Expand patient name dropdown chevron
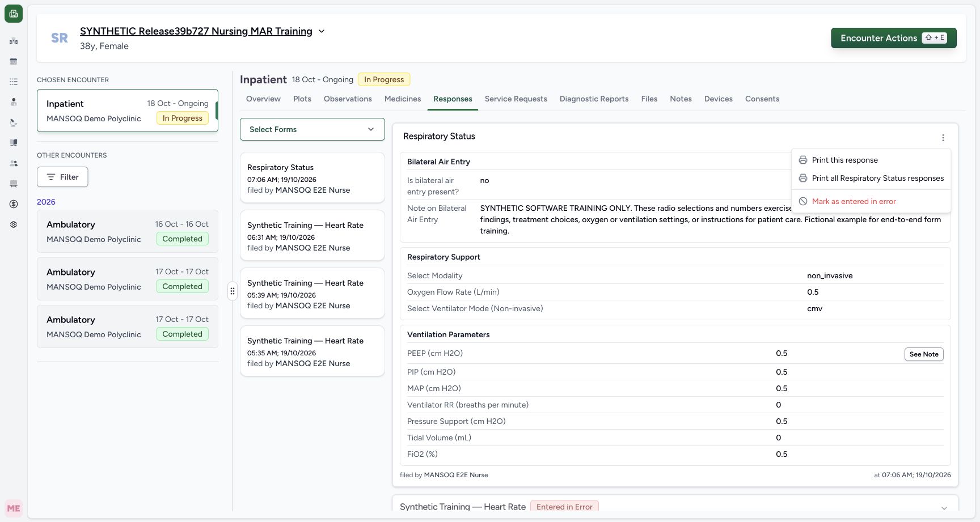Screen dimensions: 980x522 point(322,31)
